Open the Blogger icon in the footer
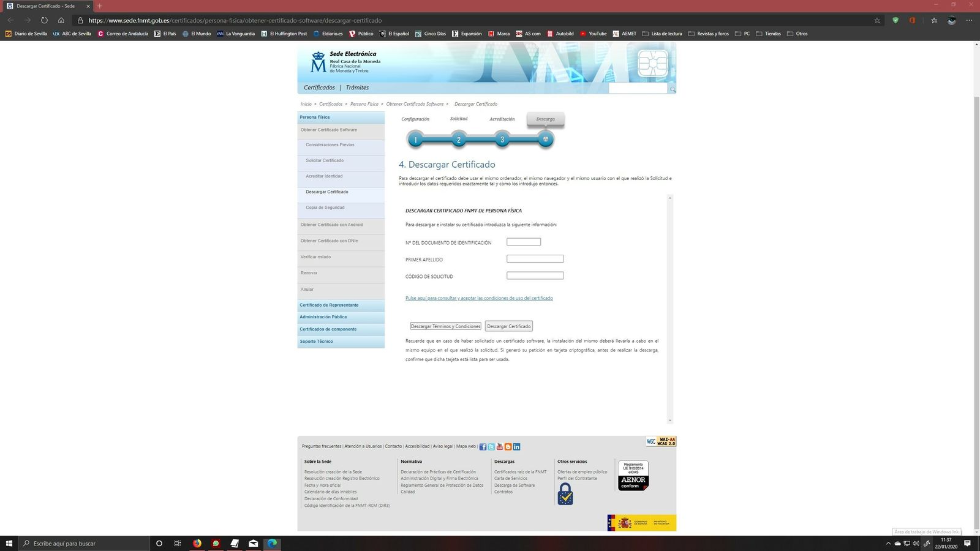 (507, 447)
